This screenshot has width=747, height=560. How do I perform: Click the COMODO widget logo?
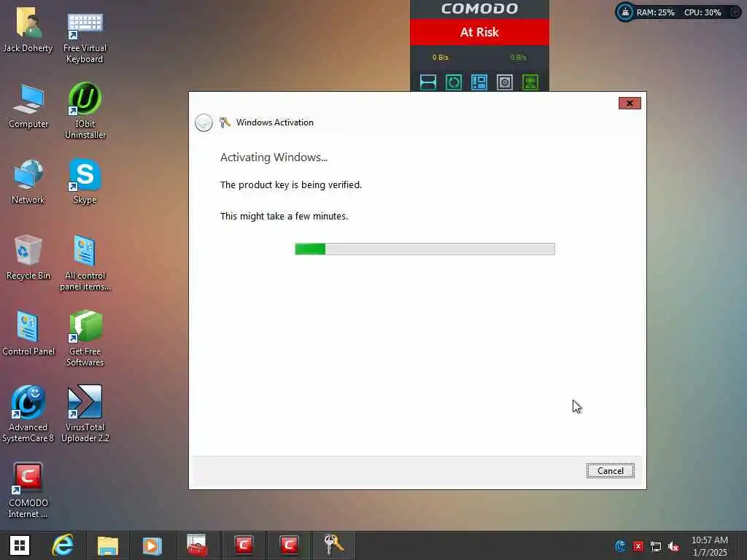[x=479, y=9]
